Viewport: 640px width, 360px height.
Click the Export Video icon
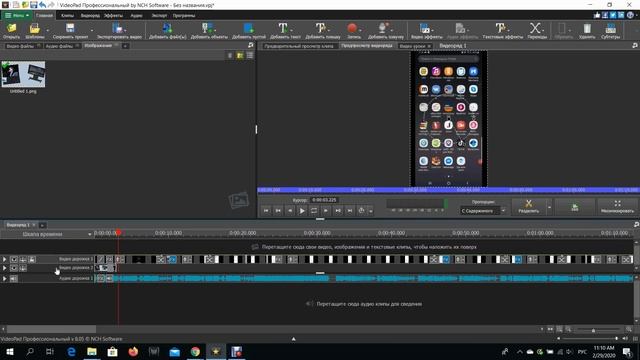pyautogui.click(x=118, y=28)
